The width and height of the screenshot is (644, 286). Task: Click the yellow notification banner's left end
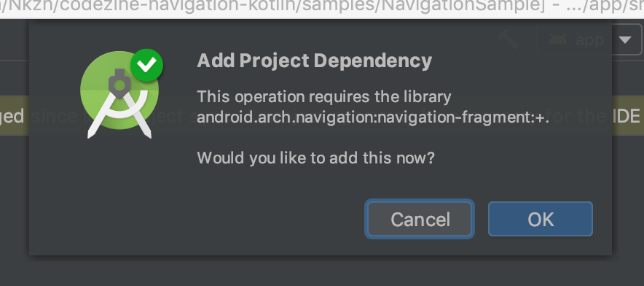click(14, 116)
